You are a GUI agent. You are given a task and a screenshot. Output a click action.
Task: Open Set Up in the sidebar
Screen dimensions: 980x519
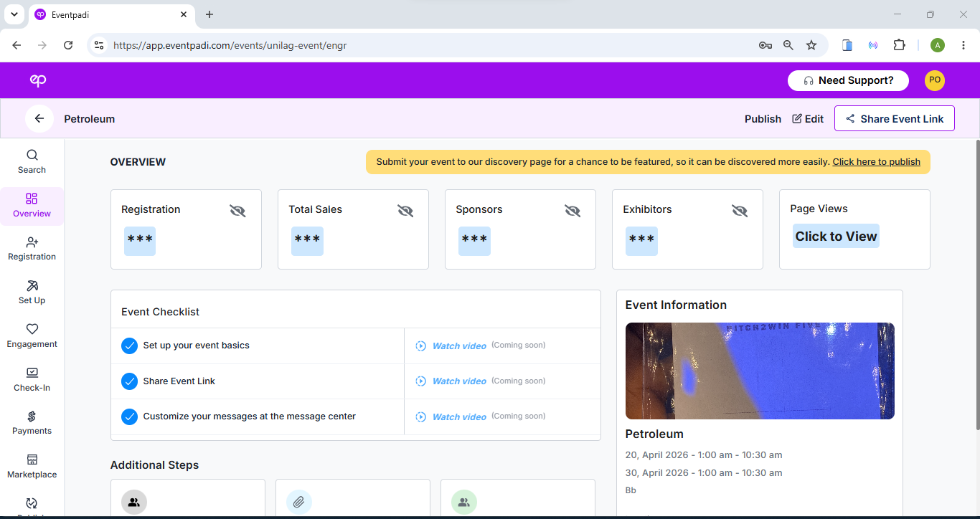32,292
